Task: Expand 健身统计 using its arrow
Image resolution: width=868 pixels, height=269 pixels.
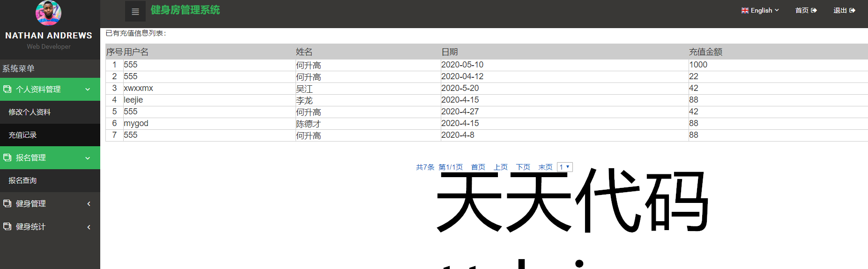Action: tap(89, 227)
